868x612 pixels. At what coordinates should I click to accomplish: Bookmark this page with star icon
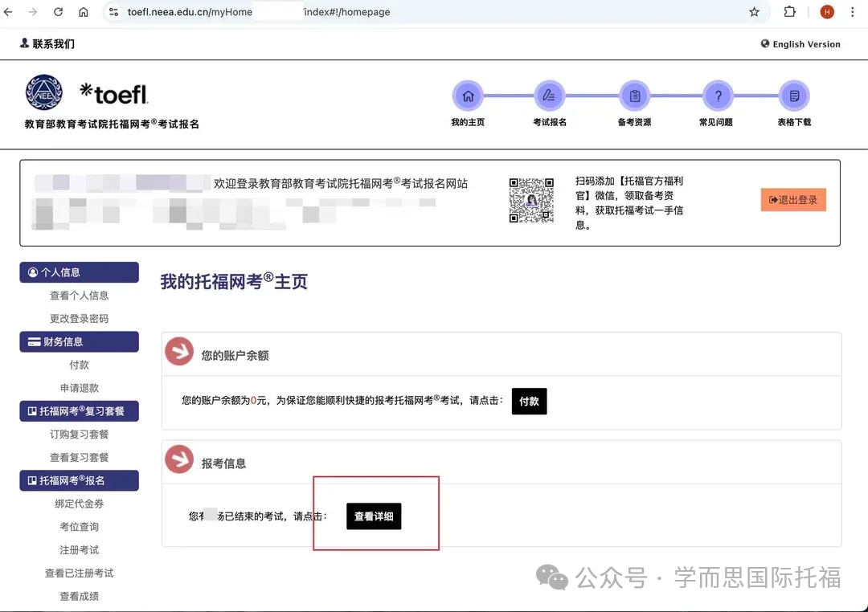754,12
